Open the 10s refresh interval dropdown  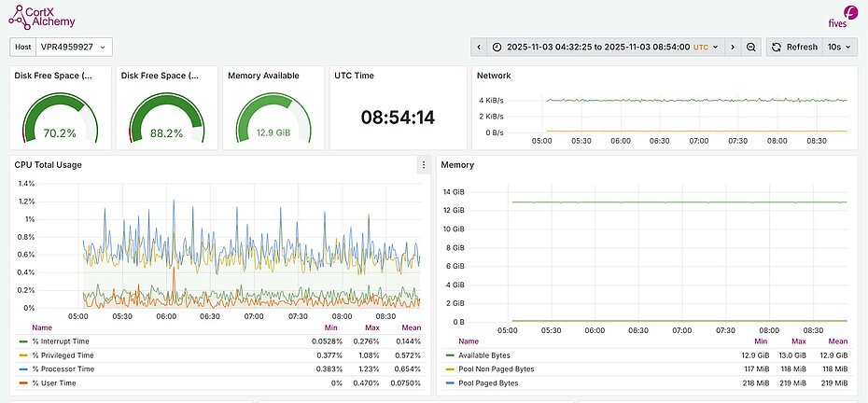[839, 47]
